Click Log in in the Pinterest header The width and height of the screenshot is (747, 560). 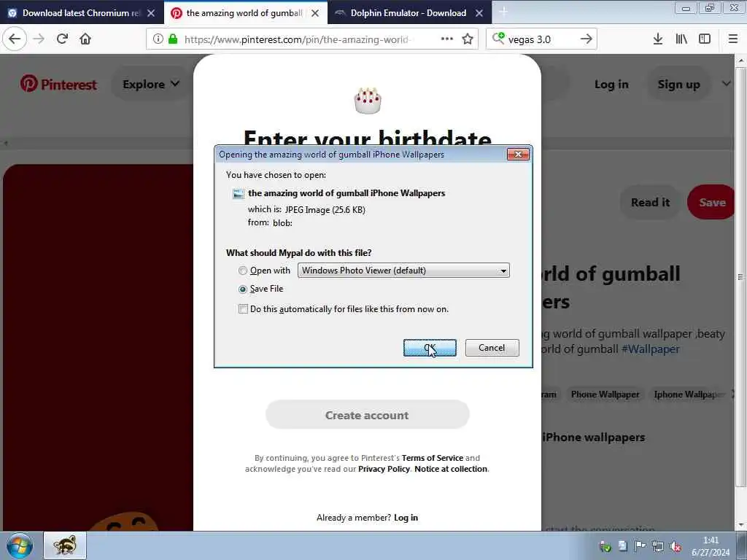pyautogui.click(x=611, y=85)
